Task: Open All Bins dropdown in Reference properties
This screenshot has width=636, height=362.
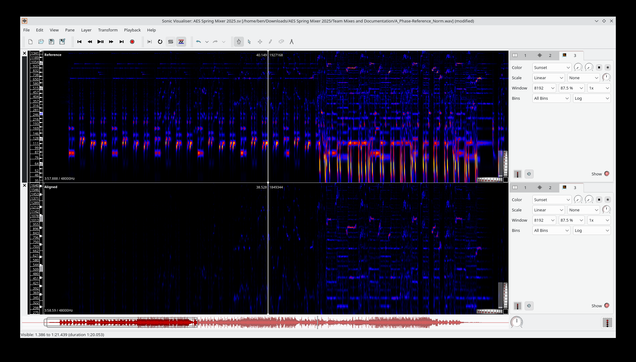Action: click(x=551, y=98)
